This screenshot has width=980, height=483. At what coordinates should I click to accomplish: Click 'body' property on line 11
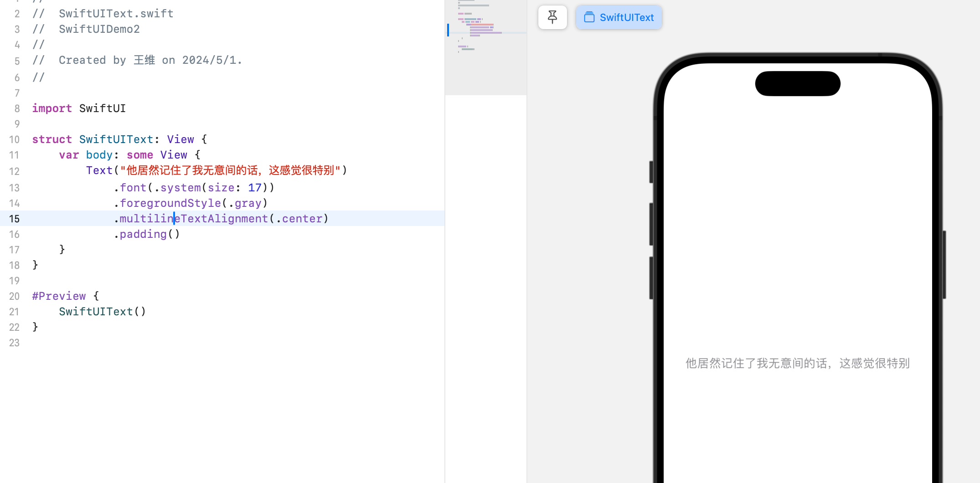click(99, 155)
